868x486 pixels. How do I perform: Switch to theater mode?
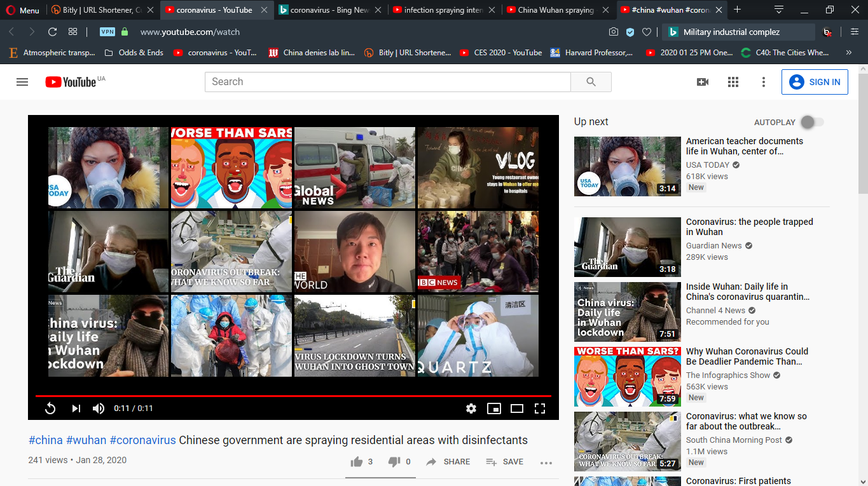[517, 408]
